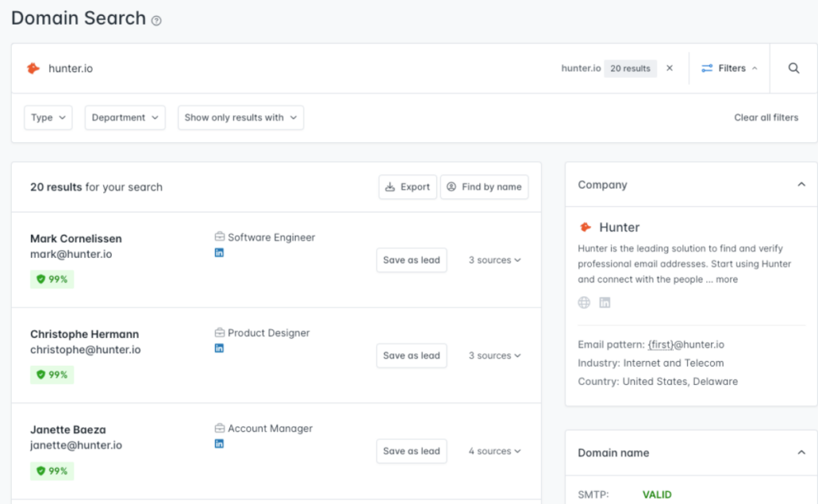Click email janette@hunter.io

pos(76,445)
